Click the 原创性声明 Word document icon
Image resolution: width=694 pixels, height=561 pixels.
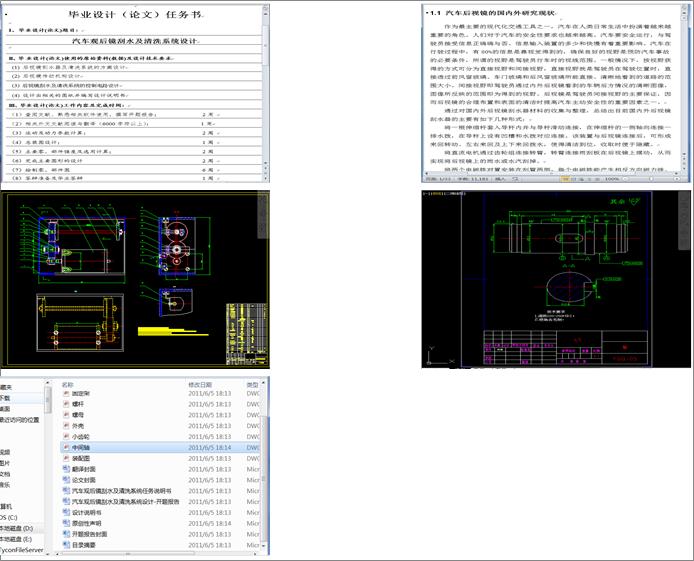point(66,523)
